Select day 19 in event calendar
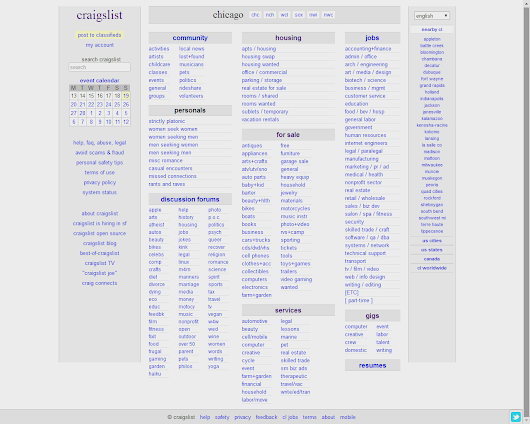Image resolution: width=530 pixels, height=424 pixels. click(x=126, y=96)
